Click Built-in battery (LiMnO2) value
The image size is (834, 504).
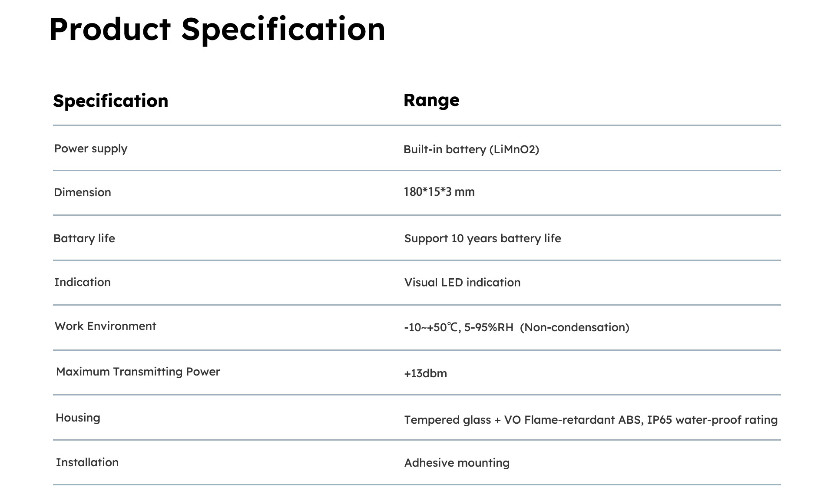tap(471, 150)
